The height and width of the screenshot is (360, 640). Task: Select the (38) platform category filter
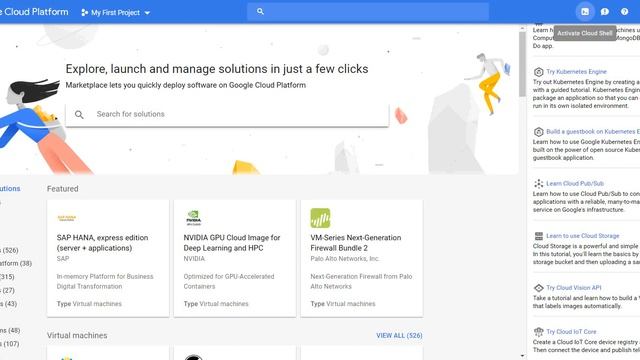[16, 263]
